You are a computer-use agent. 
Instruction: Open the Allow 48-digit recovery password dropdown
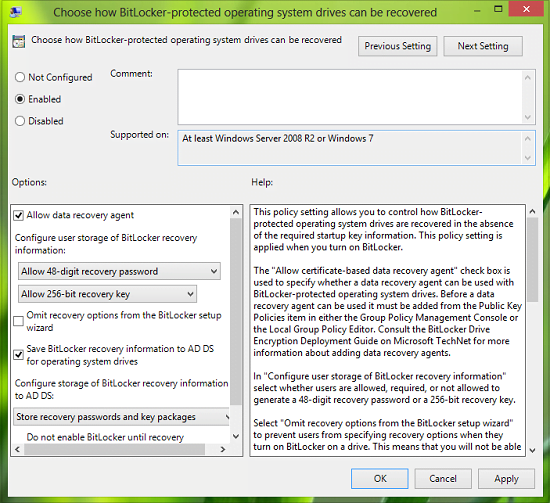coord(119,271)
